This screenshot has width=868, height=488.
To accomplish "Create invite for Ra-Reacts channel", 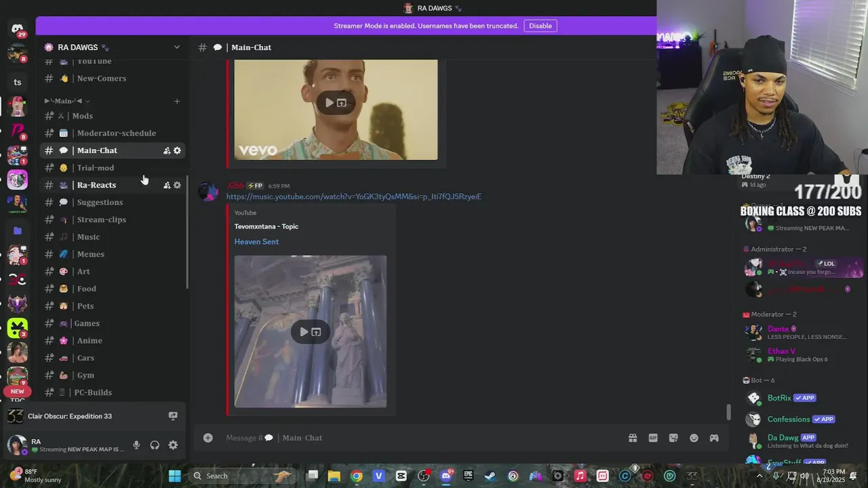I will [167, 185].
